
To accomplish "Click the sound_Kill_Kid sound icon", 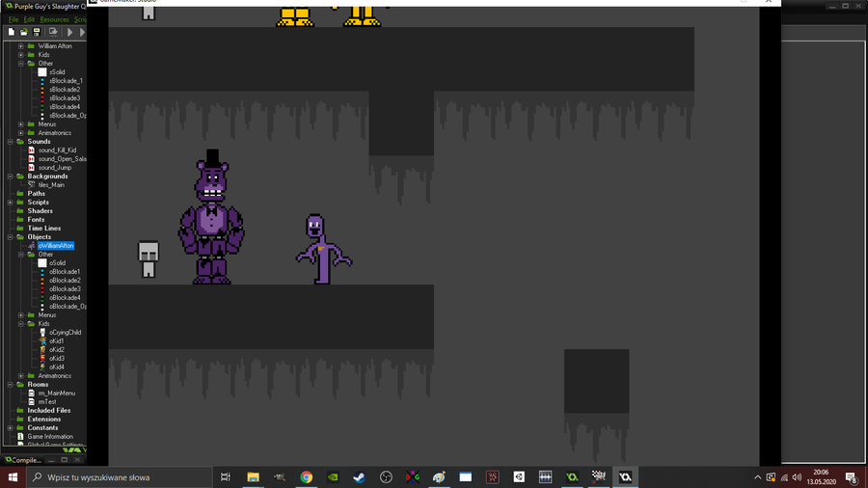I will click(32, 149).
